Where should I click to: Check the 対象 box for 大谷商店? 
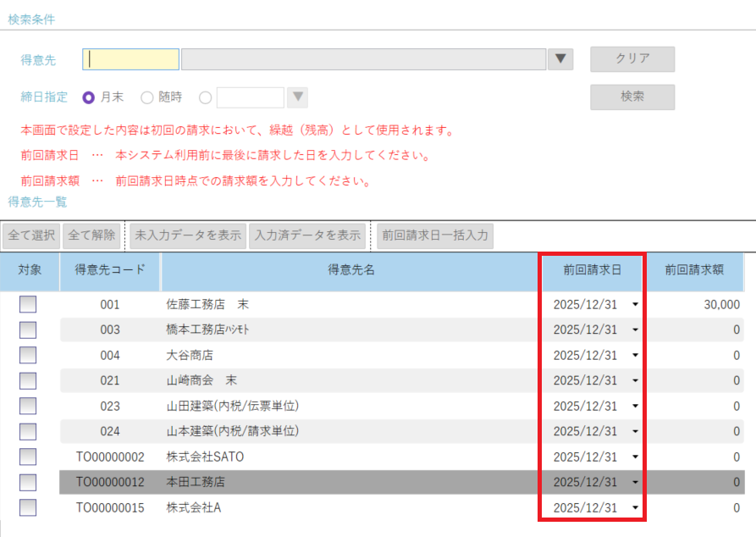28,355
